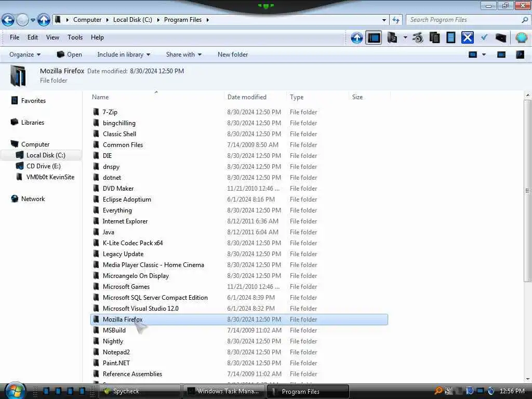Select CD Drive (E:) in navigation pane
532x399 pixels.
point(44,166)
